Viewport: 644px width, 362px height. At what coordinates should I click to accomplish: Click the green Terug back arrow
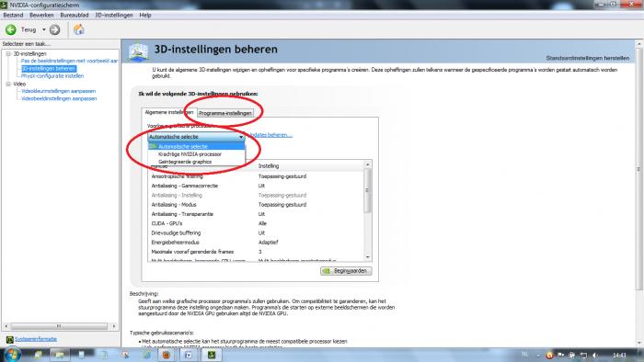click(x=11, y=29)
